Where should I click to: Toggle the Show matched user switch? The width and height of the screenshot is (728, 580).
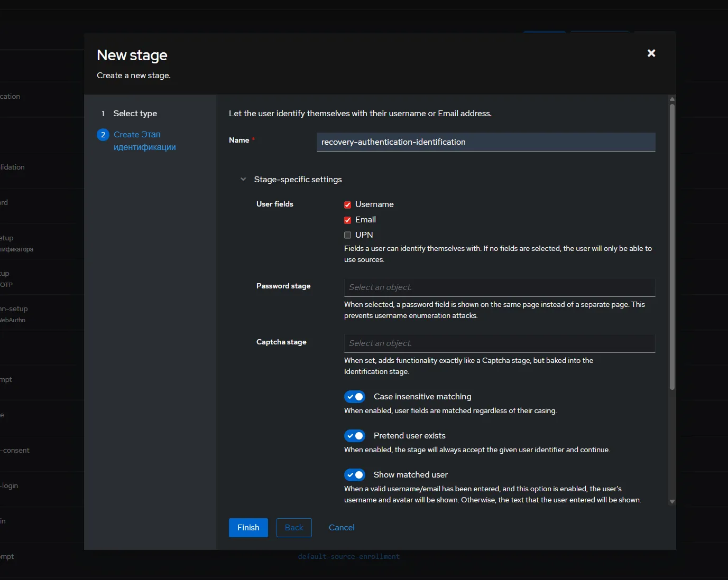pyautogui.click(x=355, y=475)
